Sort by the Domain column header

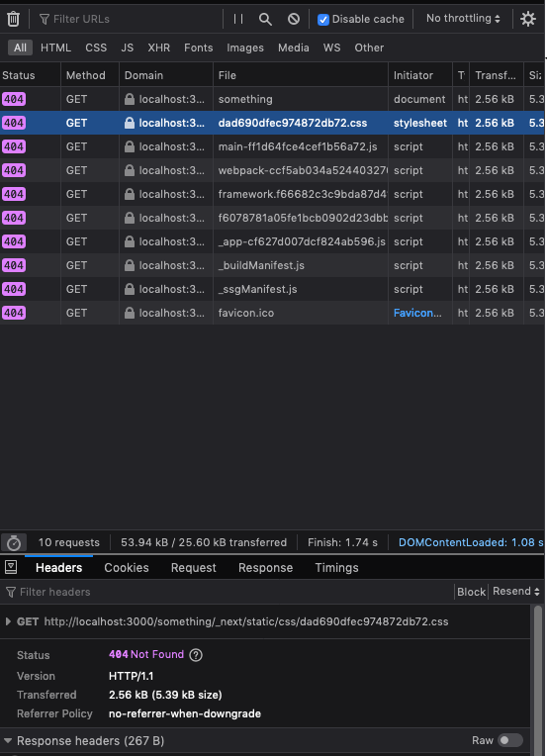tap(166, 75)
